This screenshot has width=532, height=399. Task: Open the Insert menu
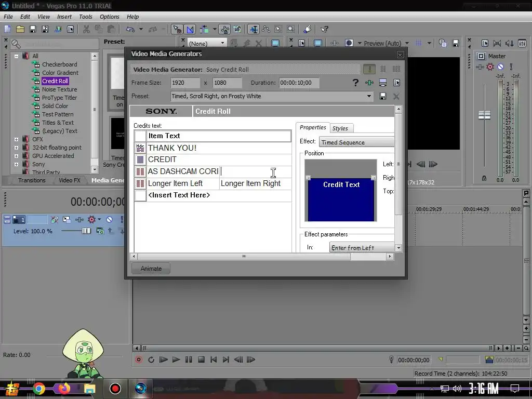click(x=64, y=17)
